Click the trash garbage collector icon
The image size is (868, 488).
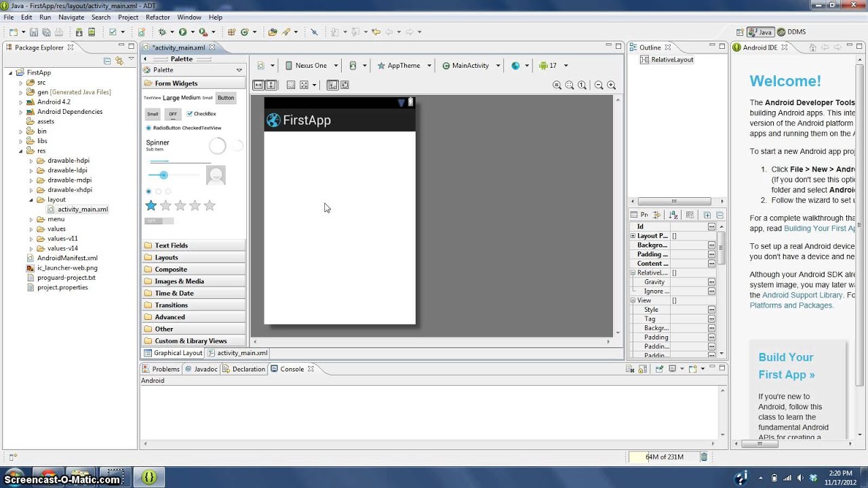pos(704,457)
